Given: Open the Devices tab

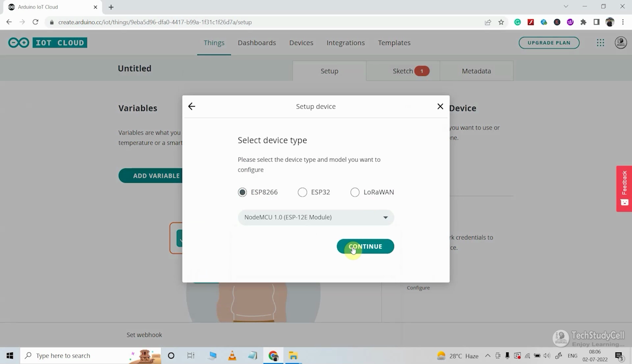Looking at the screenshot, I should [301, 43].
